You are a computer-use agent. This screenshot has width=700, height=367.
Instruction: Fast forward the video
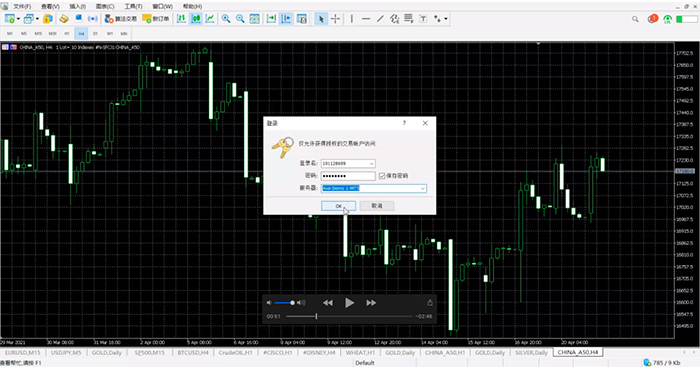click(371, 303)
